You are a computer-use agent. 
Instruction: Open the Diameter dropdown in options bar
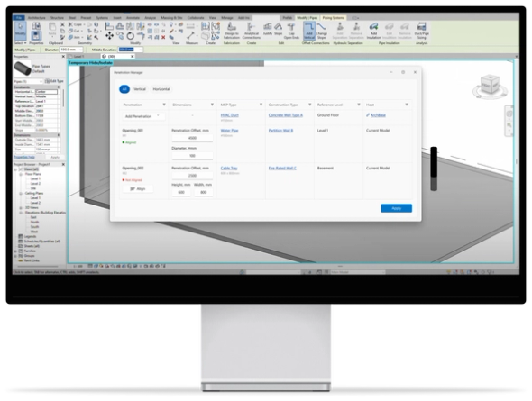point(71,50)
